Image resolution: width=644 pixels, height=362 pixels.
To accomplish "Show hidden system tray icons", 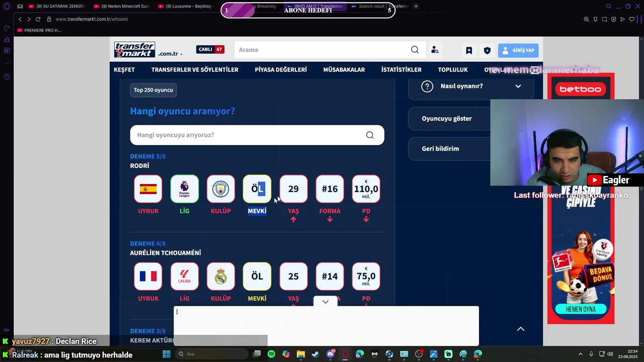I will click(x=581, y=354).
